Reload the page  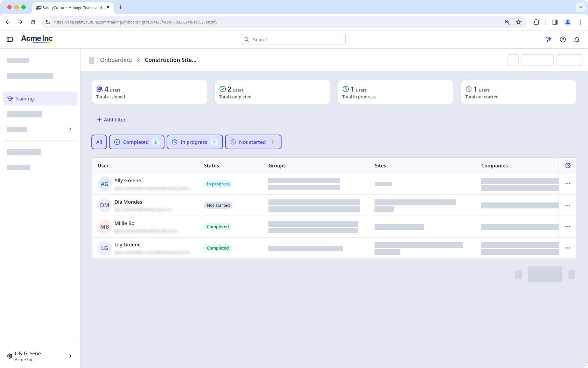pos(33,22)
